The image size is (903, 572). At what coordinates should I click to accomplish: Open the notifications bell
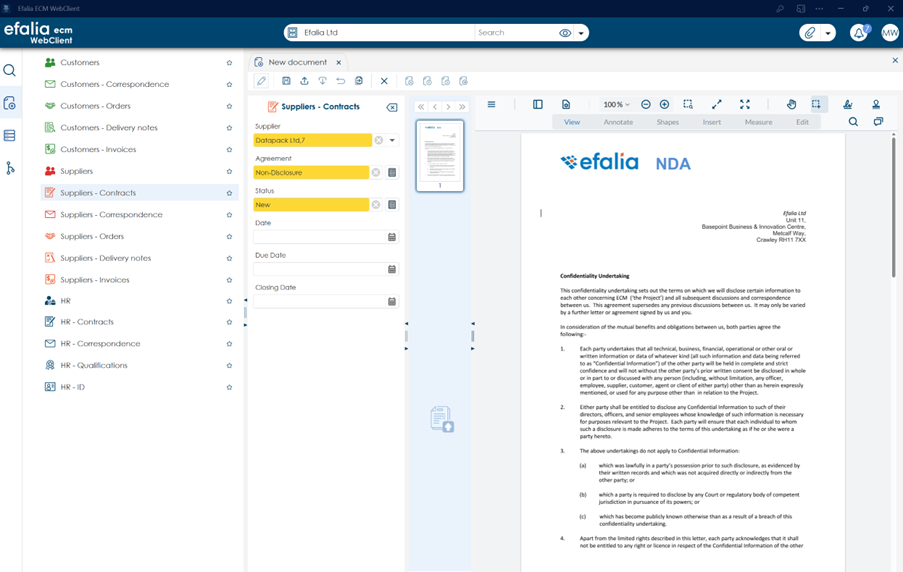tap(859, 33)
